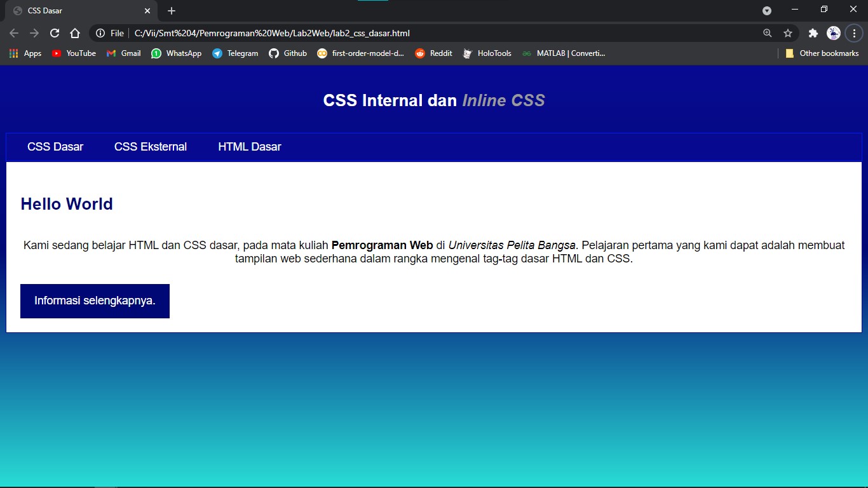868x488 pixels.
Task: Click inside the address bar
Action: pos(445,32)
